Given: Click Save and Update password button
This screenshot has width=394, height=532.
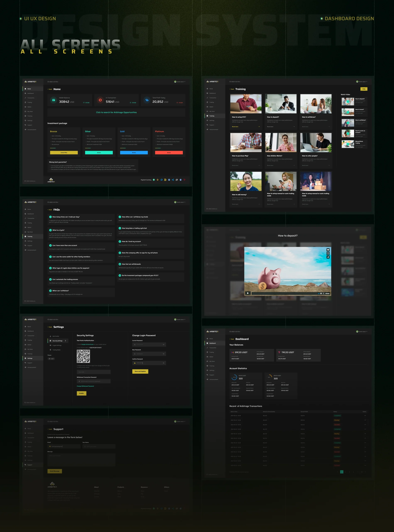Looking at the screenshot, I should pos(140,371).
